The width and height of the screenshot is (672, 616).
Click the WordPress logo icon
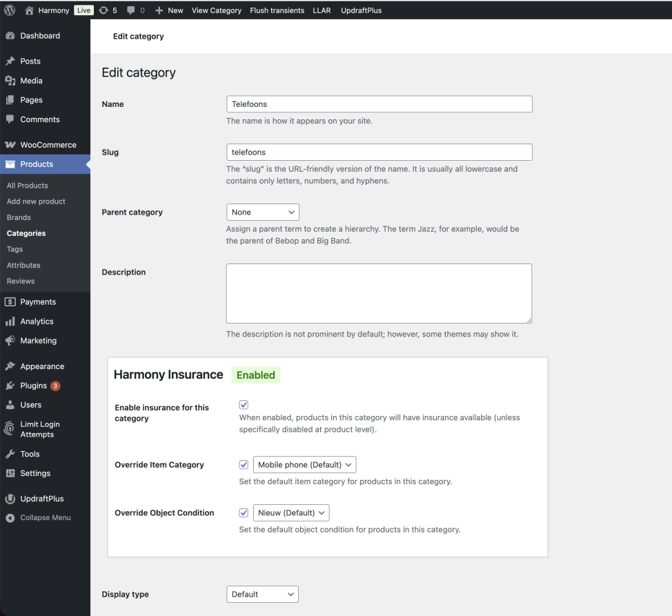coord(10,10)
